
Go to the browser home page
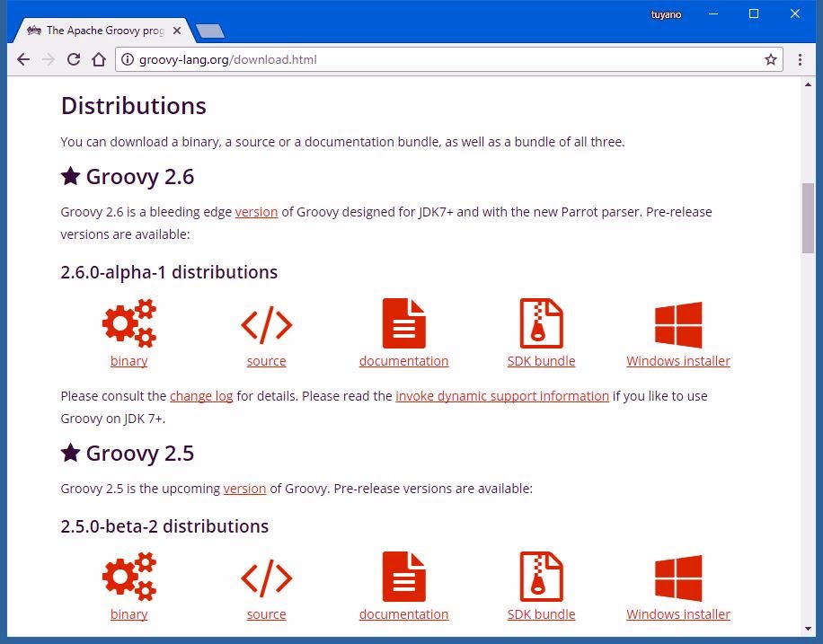click(99, 60)
